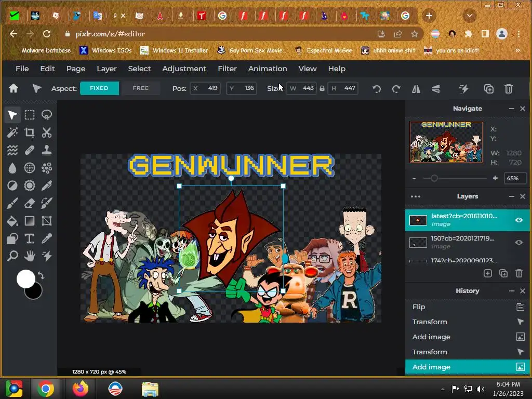Viewport: 532px width, 399px height.
Task: Select the latest Add image history step
Action: pyautogui.click(x=468, y=367)
